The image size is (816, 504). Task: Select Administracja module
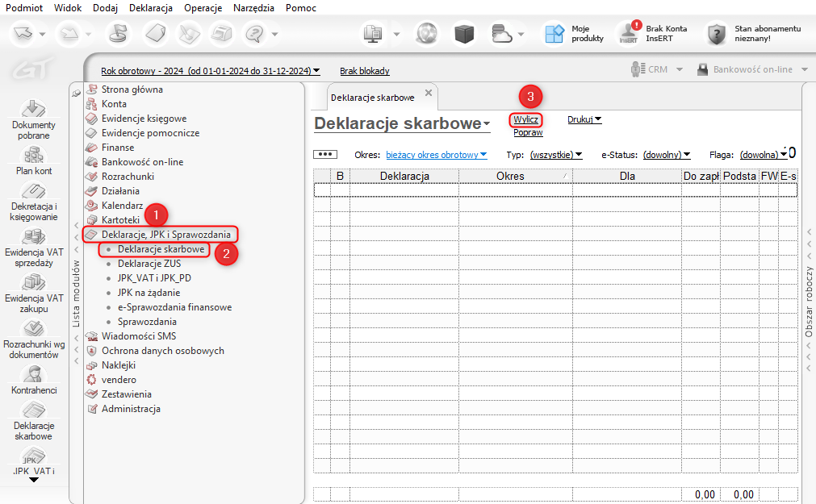point(131,409)
